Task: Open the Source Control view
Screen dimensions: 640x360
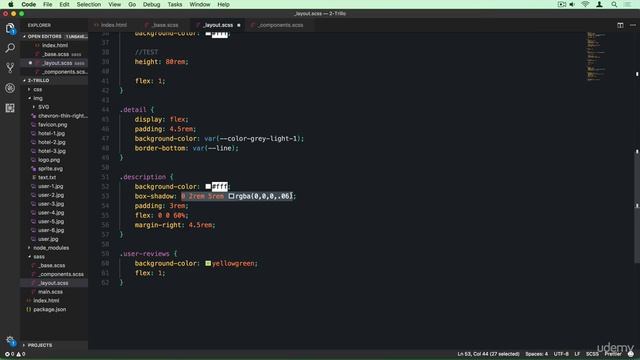Action: pos(10,68)
